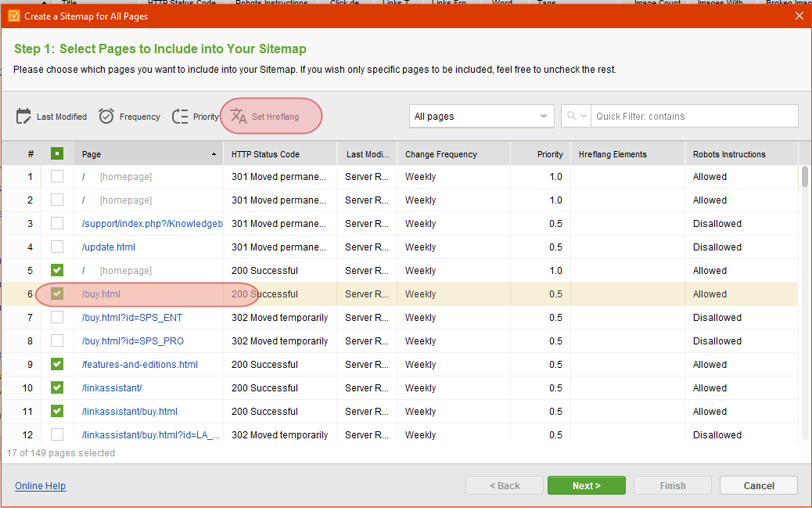Click the Quick Filter magnifier icon
Viewport: 812px width, 508px height.
tap(571, 116)
